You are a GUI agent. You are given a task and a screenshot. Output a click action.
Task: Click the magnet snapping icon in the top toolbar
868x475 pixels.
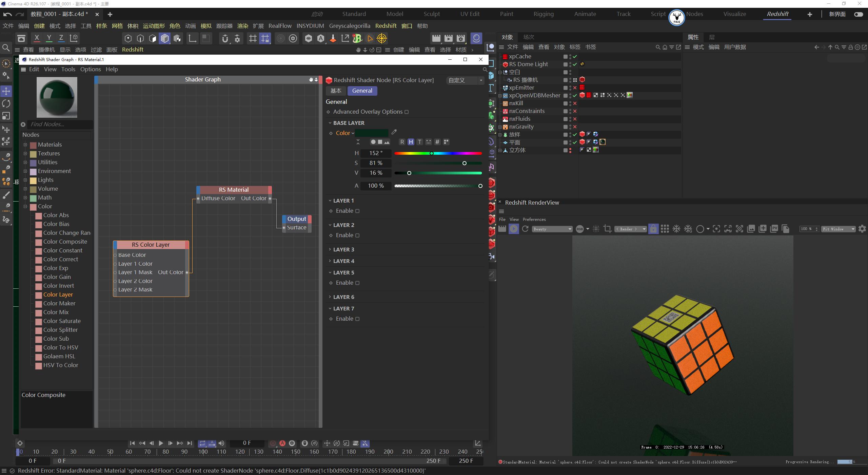point(225,38)
